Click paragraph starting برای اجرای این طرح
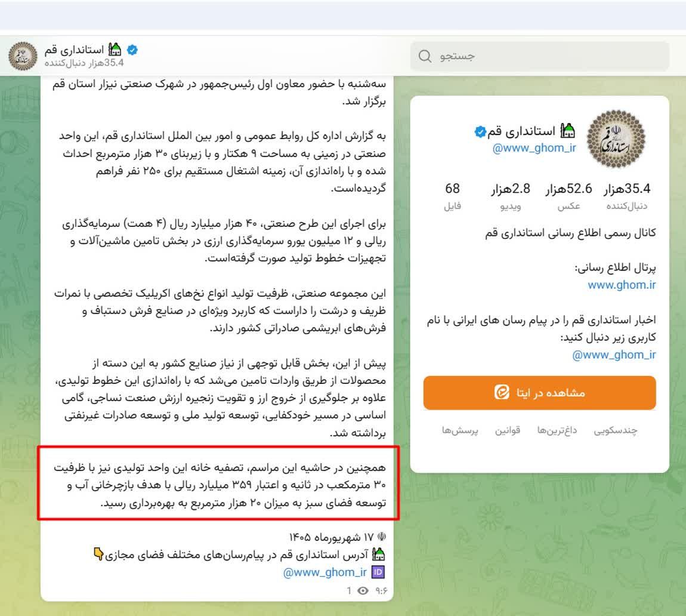This screenshot has width=686, height=616. pyautogui.click(x=224, y=241)
